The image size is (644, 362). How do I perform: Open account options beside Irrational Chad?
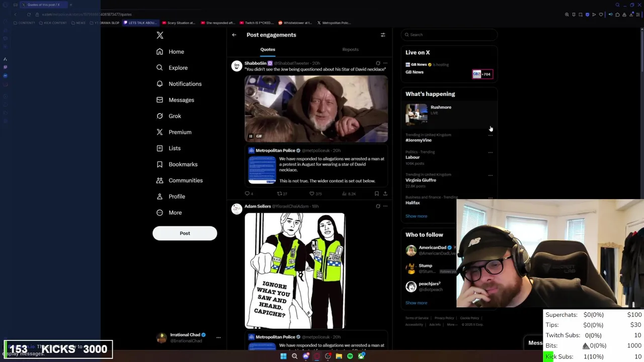[218, 337]
